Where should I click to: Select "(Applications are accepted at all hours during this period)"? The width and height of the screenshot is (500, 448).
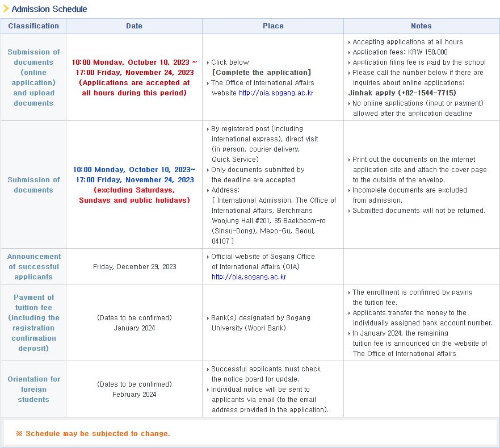pos(135,88)
